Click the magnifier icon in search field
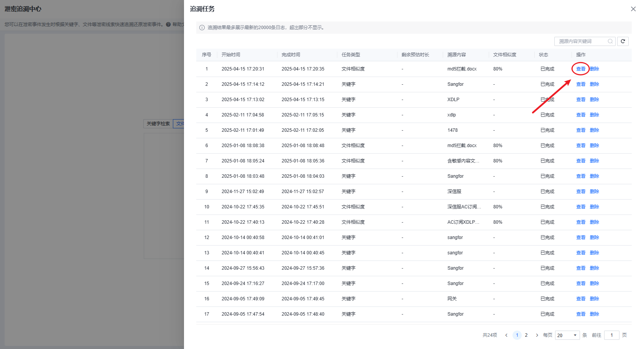Image resolution: width=644 pixels, height=349 pixels. 610,41
